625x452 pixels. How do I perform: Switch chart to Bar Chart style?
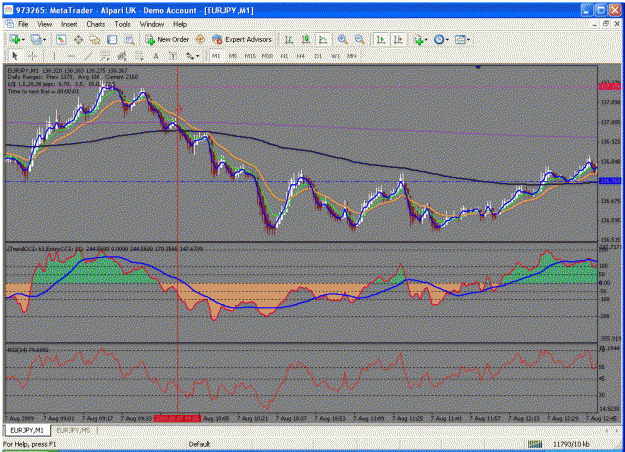click(289, 39)
